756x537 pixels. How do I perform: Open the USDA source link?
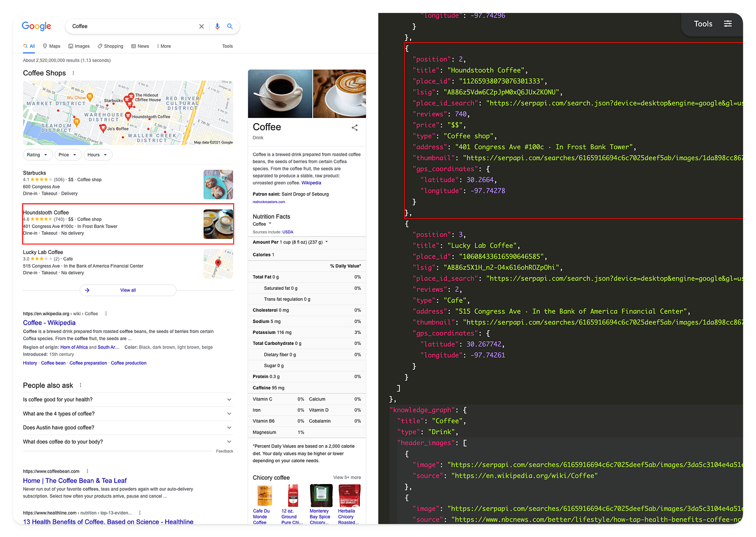[288, 232]
